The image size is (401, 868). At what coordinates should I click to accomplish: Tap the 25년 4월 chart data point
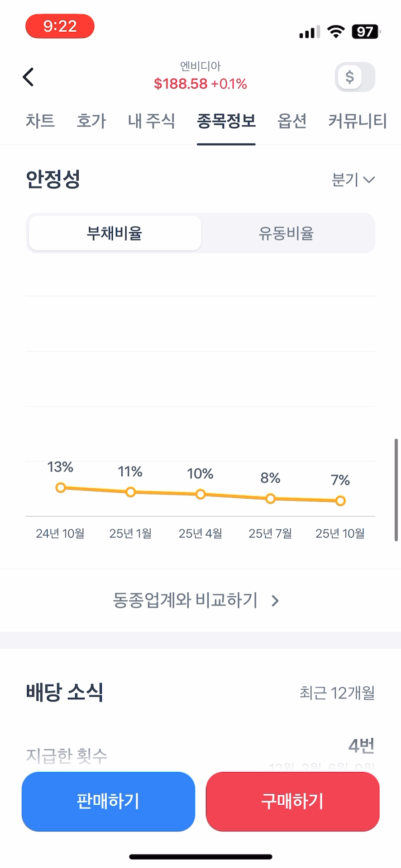200,494
